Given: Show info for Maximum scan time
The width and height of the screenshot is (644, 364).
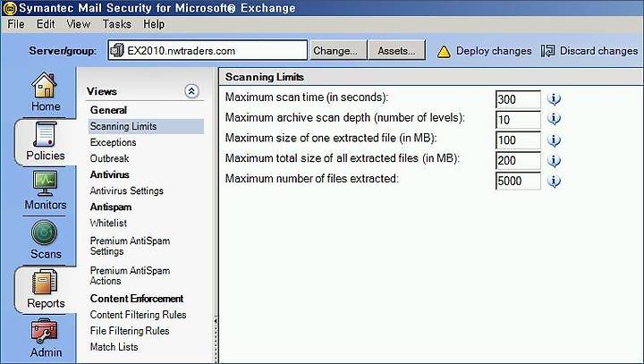Looking at the screenshot, I should (554, 99).
